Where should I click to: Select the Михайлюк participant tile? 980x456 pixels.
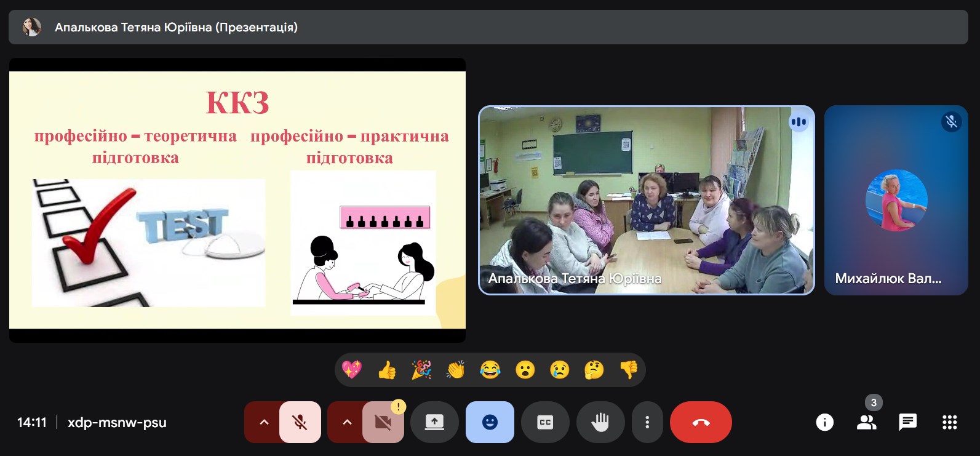point(896,201)
